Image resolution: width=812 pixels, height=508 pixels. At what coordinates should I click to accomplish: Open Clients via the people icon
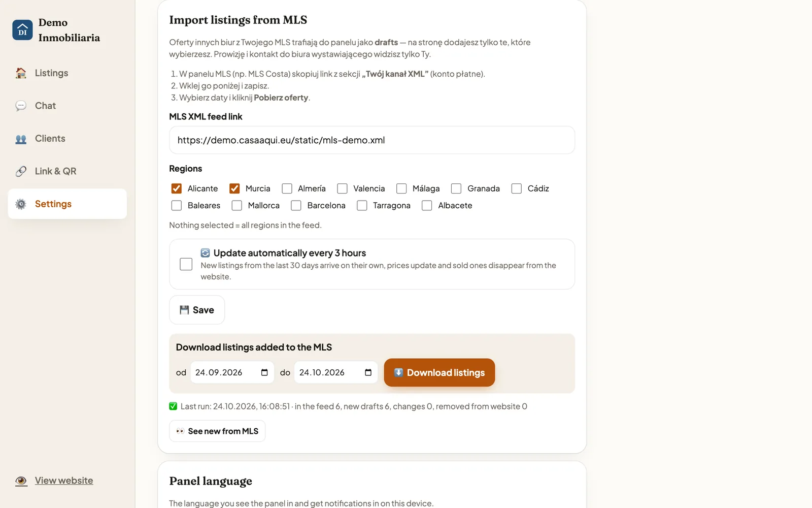click(21, 139)
